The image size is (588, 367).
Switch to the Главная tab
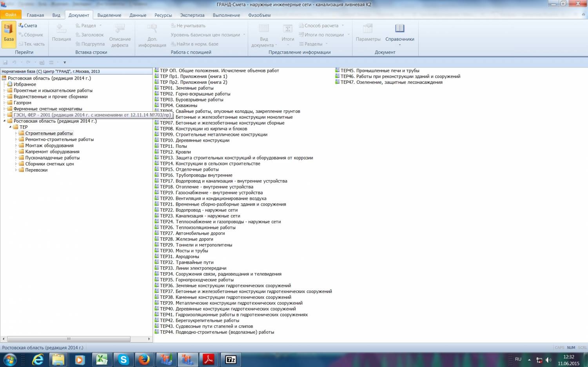click(x=35, y=15)
